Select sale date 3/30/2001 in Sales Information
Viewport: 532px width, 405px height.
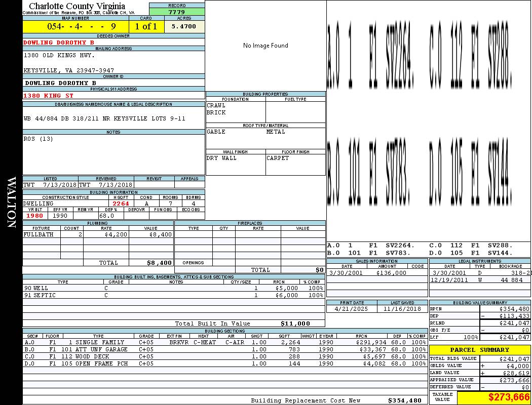click(346, 273)
